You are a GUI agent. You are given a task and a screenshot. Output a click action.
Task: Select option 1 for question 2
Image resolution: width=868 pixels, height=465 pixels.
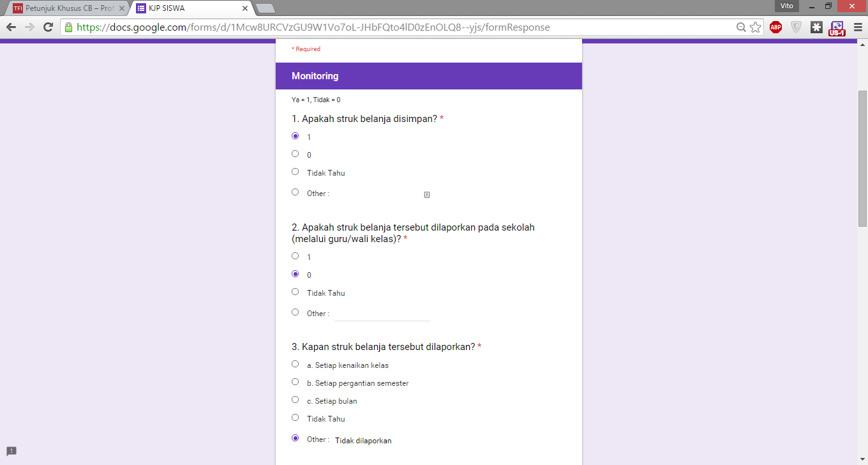tap(295, 256)
